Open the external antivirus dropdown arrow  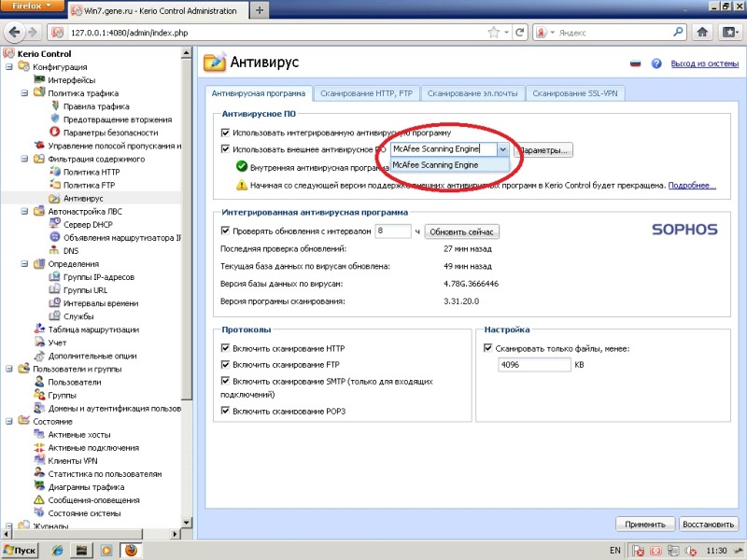click(x=502, y=149)
